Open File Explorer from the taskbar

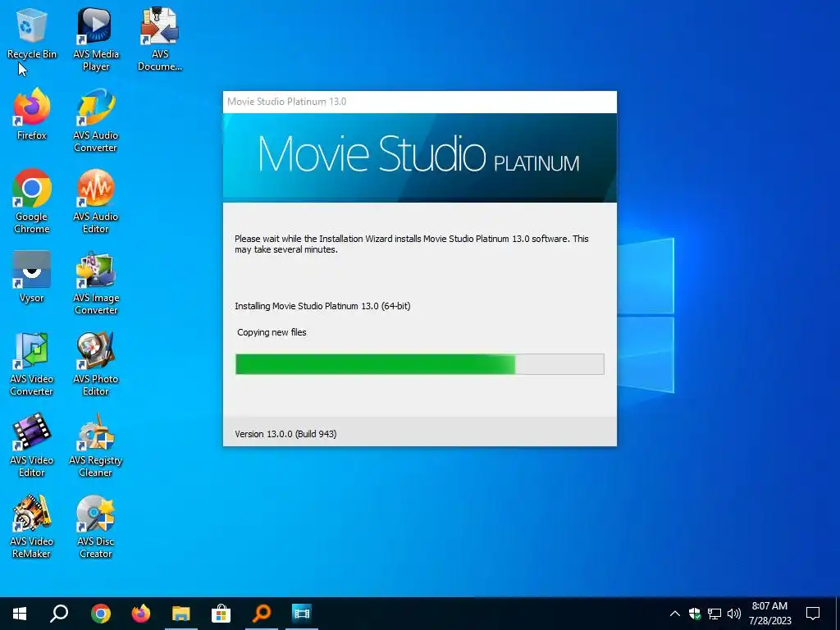(181, 614)
